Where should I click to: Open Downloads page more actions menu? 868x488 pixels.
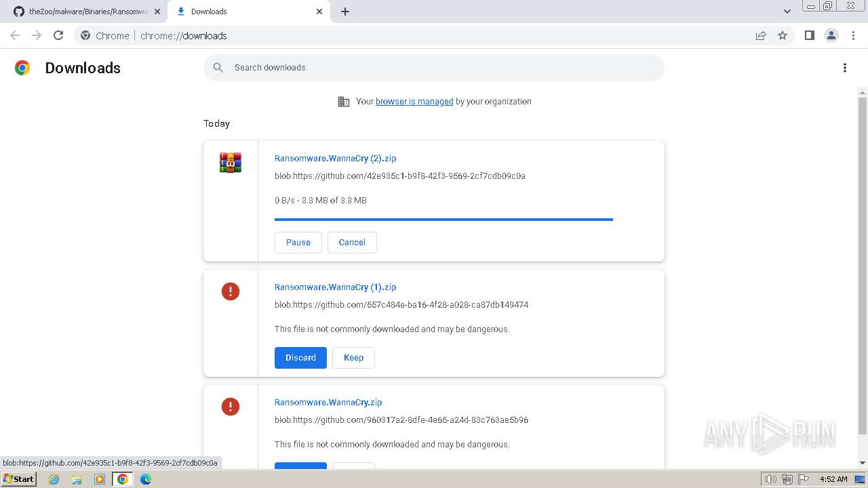pyautogui.click(x=844, y=68)
